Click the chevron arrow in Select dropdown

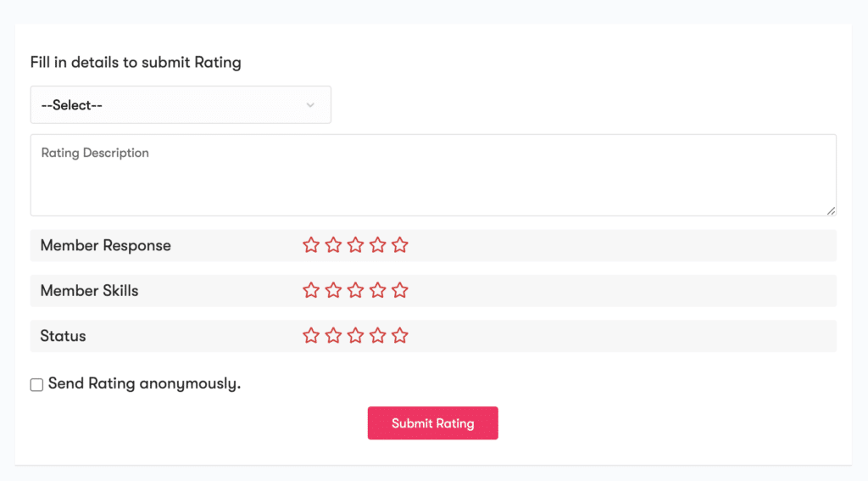310,105
